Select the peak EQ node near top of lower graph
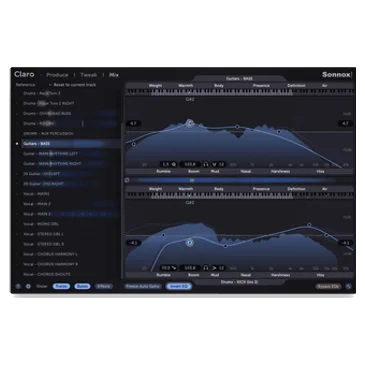Screen dimensions: 365x365 pyautogui.click(x=309, y=225)
